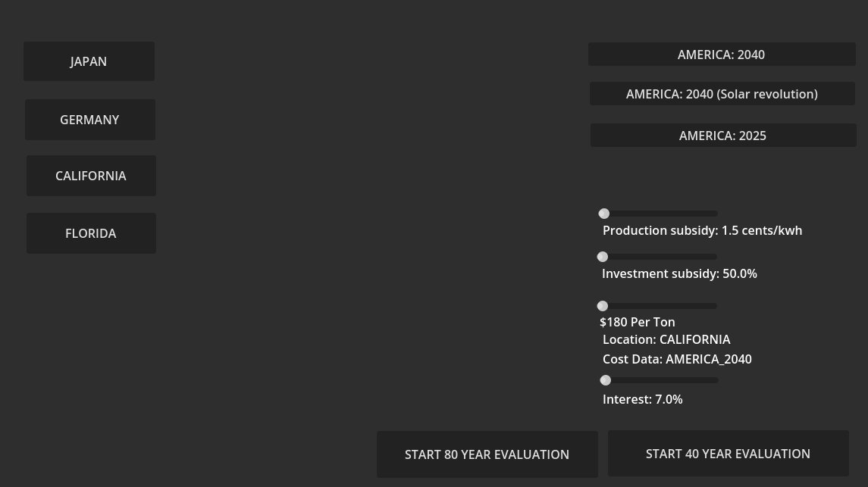868x487 pixels.
Task: Click the dollars-per-ton slider handle
Action: [x=603, y=306]
